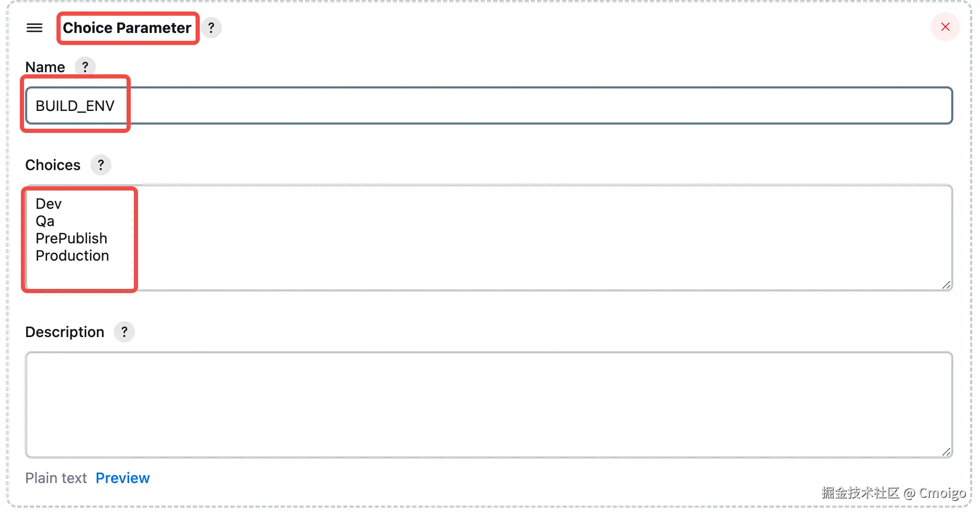Open the Name field help icon
The image size is (980, 515).
coord(85,67)
